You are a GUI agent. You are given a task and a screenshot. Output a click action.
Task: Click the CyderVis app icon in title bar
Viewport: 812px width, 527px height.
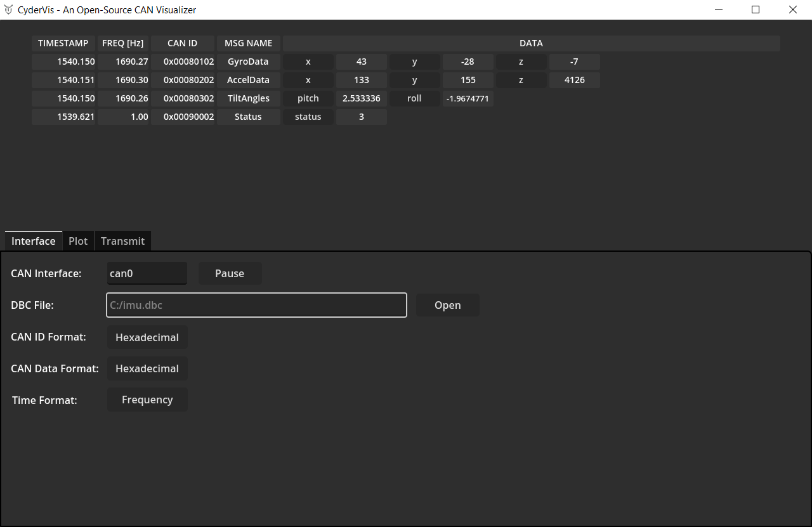tap(8, 10)
